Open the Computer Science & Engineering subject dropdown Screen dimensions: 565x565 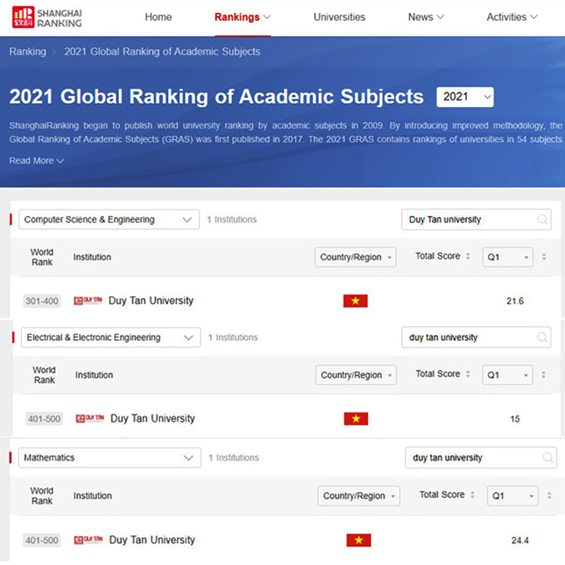(x=109, y=219)
